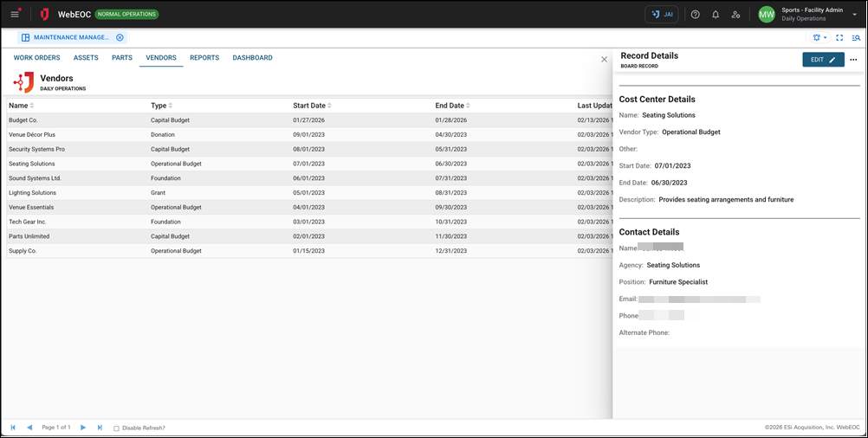The height and width of the screenshot is (438, 868).
Task: Open the user settings icon in header
Action: tap(735, 15)
